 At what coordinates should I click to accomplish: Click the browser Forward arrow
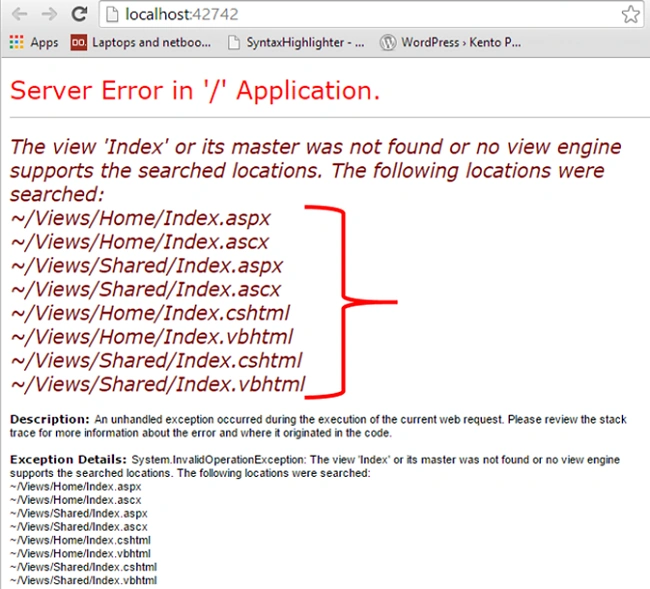[x=49, y=15]
